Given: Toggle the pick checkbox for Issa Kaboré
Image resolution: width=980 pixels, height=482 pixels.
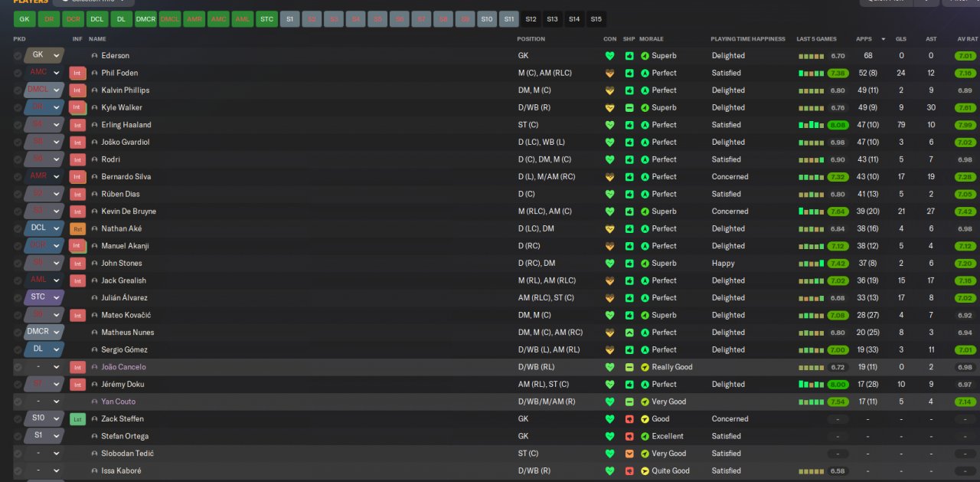Looking at the screenshot, I should [18, 471].
